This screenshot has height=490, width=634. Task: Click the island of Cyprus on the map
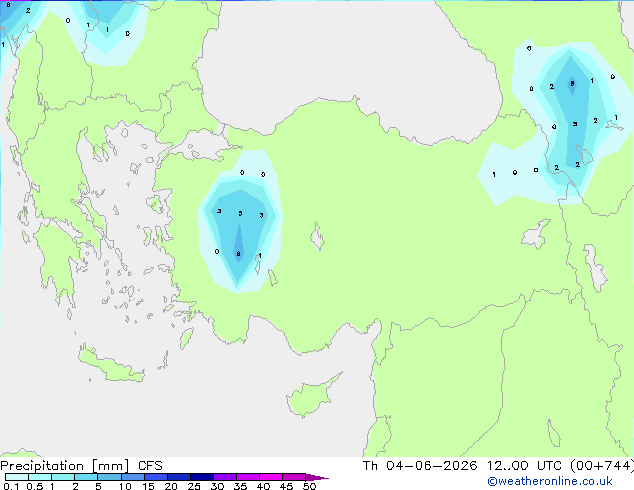[311, 396]
